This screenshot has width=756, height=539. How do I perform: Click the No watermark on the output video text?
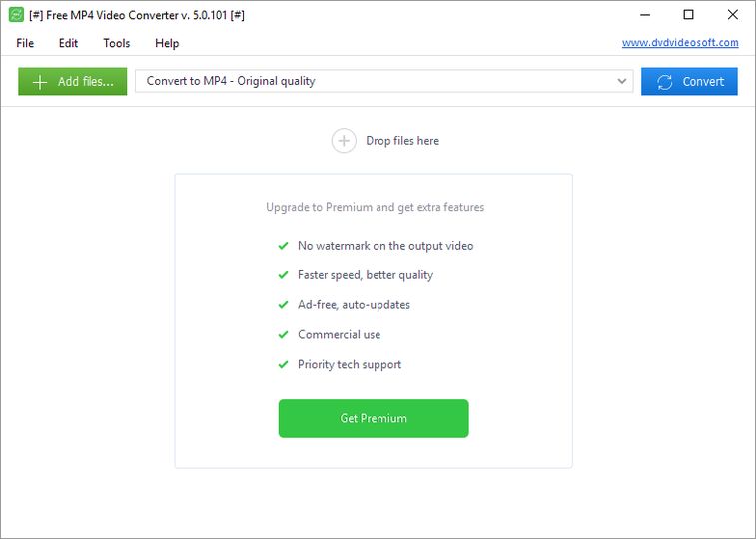(385, 246)
